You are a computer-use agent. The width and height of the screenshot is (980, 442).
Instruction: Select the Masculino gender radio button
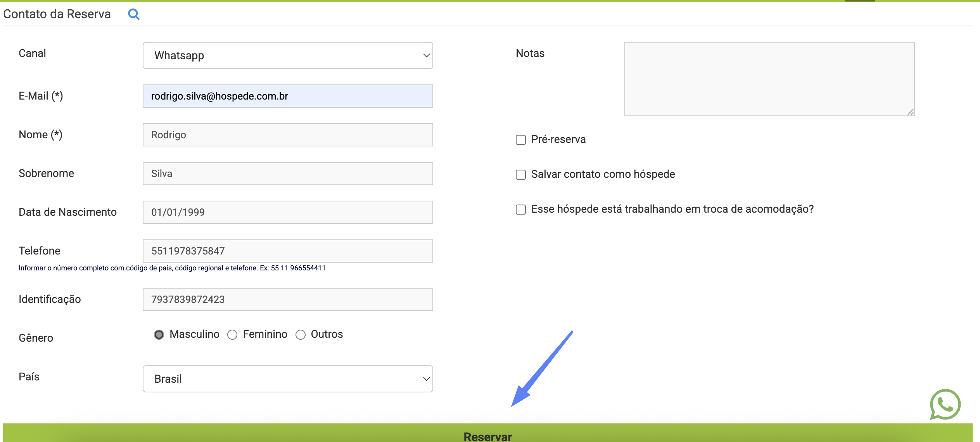tap(159, 334)
